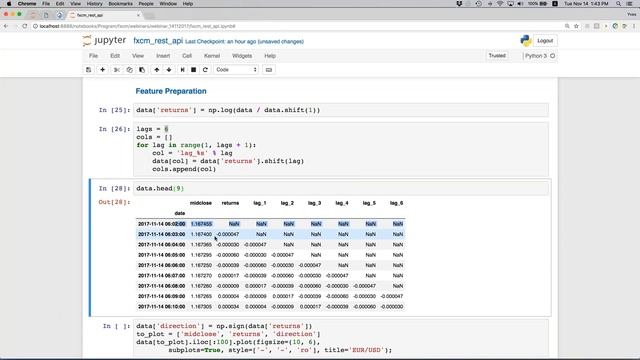Open the notebook Edit menu
640x360 pixels.
115,56
